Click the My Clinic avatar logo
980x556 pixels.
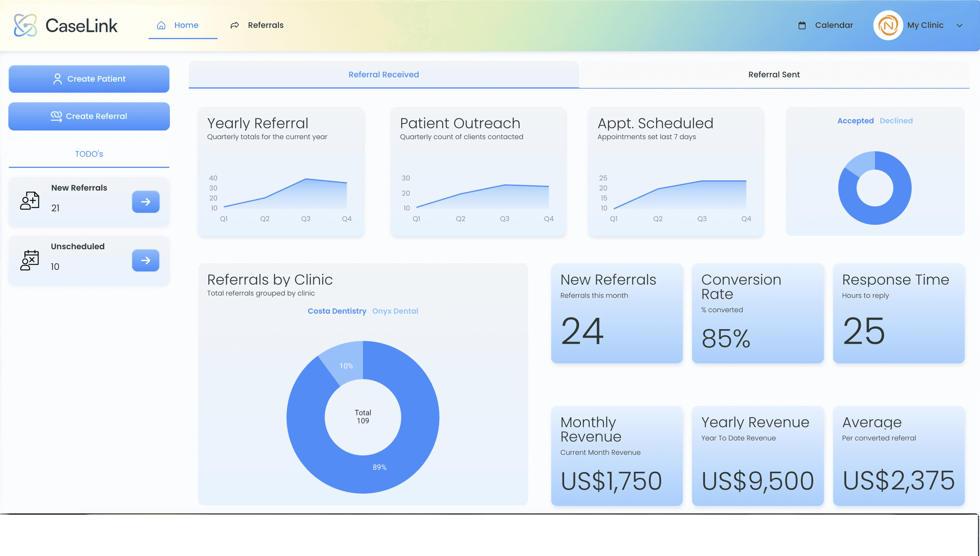888,25
